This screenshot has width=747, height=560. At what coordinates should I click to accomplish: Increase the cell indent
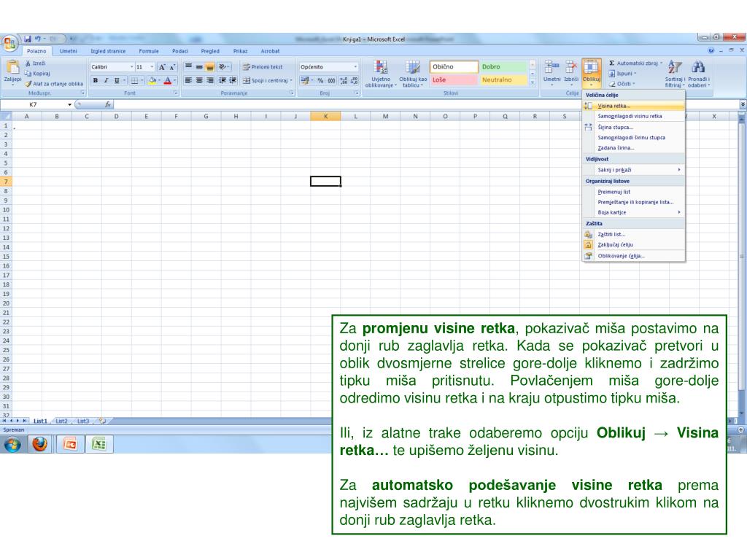click(233, 80)
